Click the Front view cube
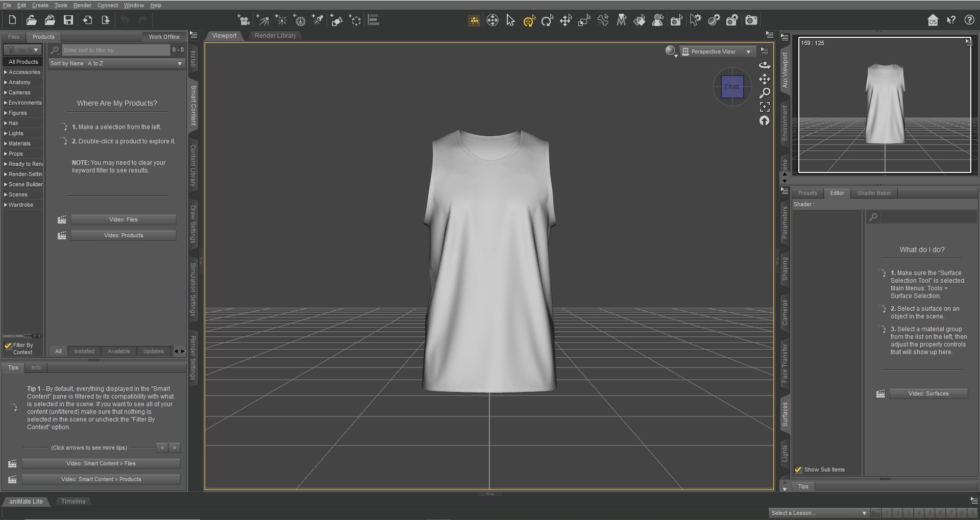980x520 pixels. click(732, 87)
